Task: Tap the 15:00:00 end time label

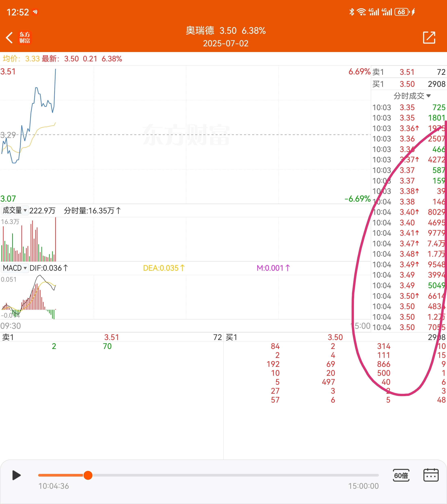Action: [x=363, y=486]
